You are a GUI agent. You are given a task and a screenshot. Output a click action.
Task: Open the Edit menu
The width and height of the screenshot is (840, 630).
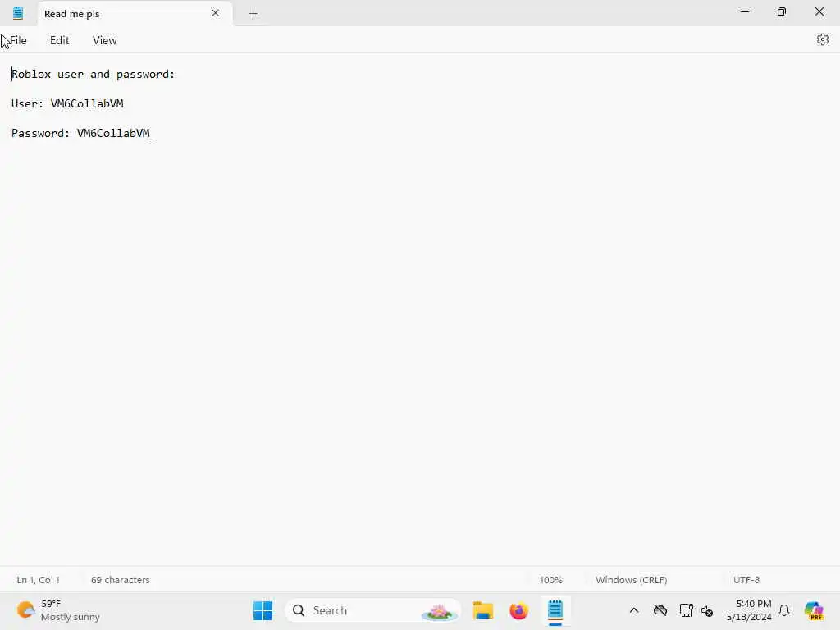59,40
